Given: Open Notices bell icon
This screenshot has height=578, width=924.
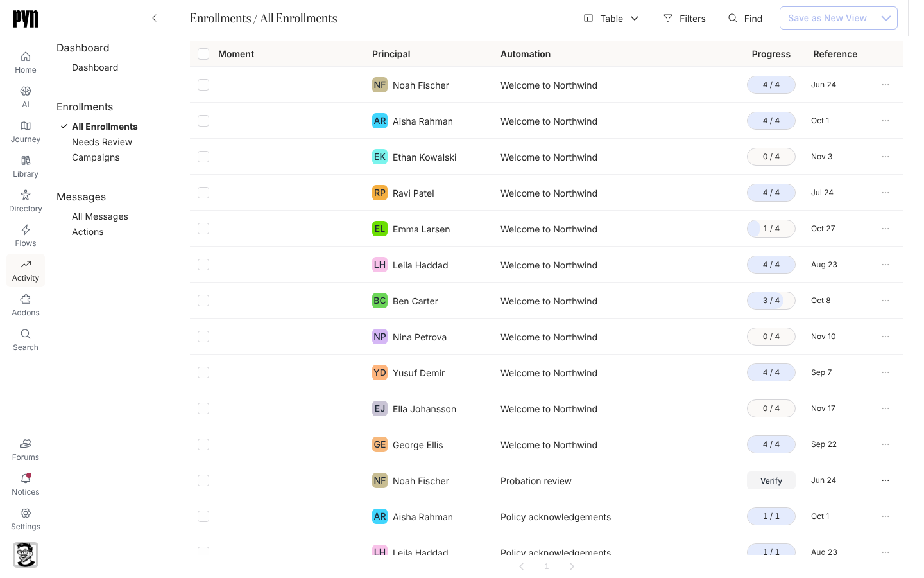Looking at the screenshot, I should [x=26, y=484].
